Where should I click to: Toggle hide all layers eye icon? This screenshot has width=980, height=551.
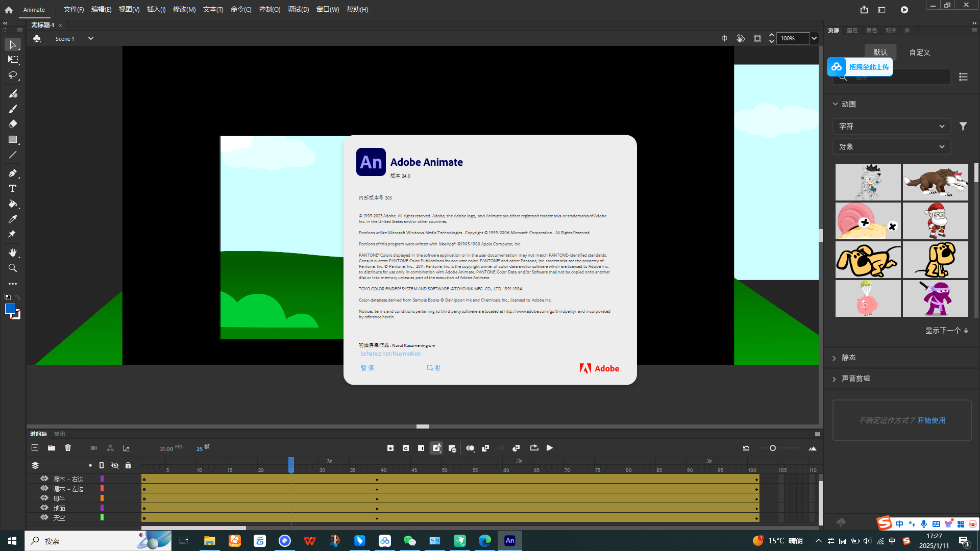point(115,465)
